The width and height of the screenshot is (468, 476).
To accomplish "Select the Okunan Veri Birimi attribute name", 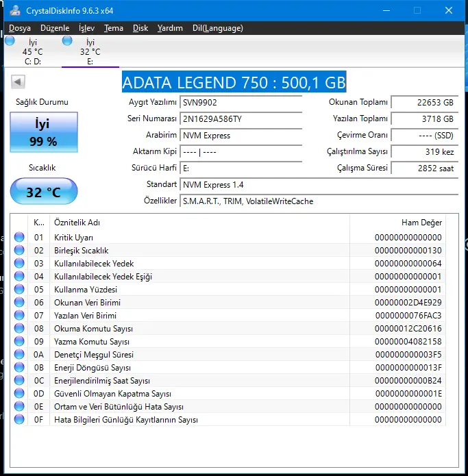I will [x=87, y=303].
